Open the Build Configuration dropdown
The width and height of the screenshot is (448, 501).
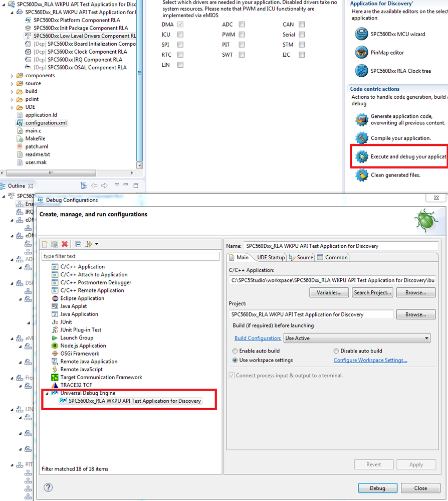click(357, 338)
